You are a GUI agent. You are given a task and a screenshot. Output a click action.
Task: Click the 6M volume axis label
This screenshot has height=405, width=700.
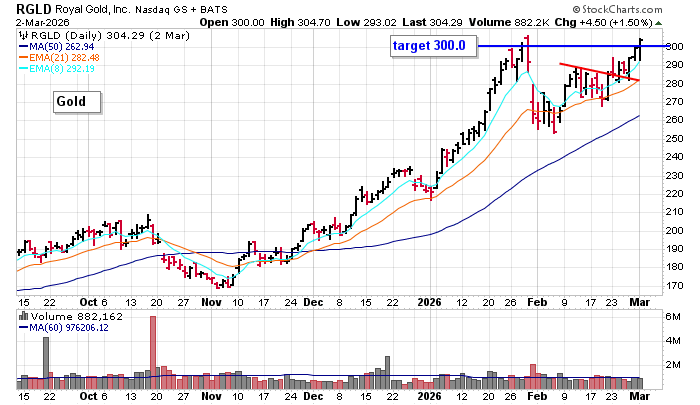coord(674,318)
